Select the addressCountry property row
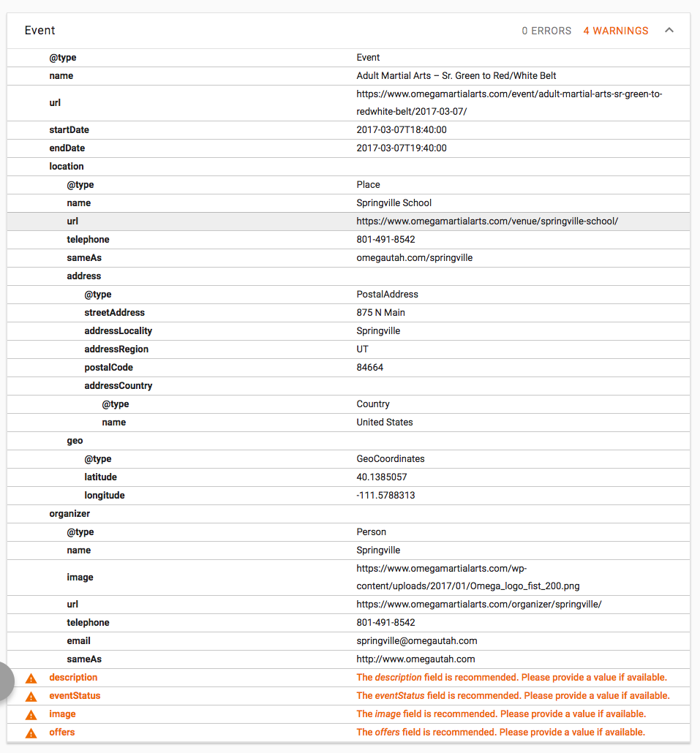The image size is (700, 753). click(x=118, y=385)
